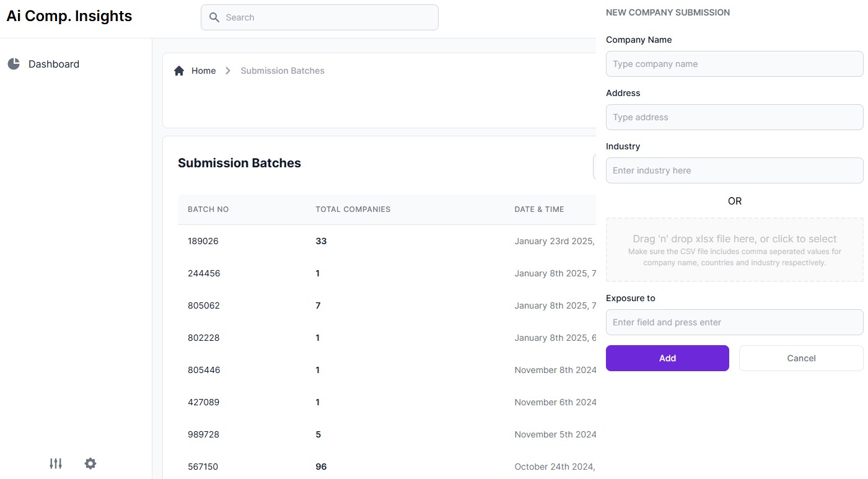Click the November 8th 2024 date cell
Image resolution: width=868 pixels, height=479 pixels.
pyautogui.click(x=555, y=370)
